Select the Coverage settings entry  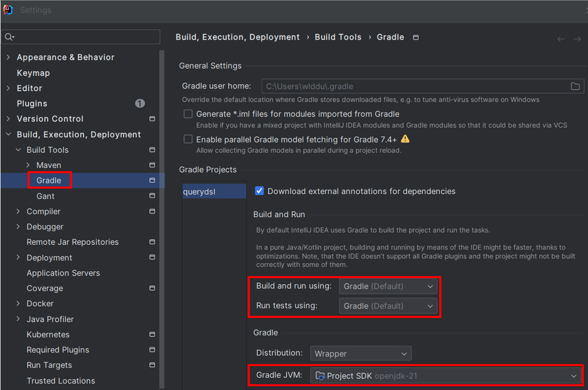[x=44, y=288]
